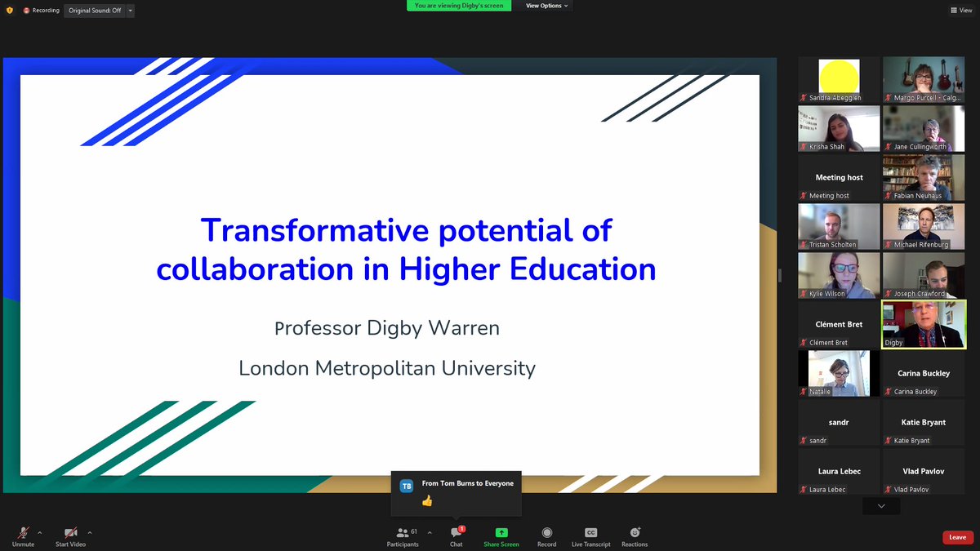This screenshot has width=980, height=551.
Task: Select Krisha Shah's video tile
Action: coord(839,129)
